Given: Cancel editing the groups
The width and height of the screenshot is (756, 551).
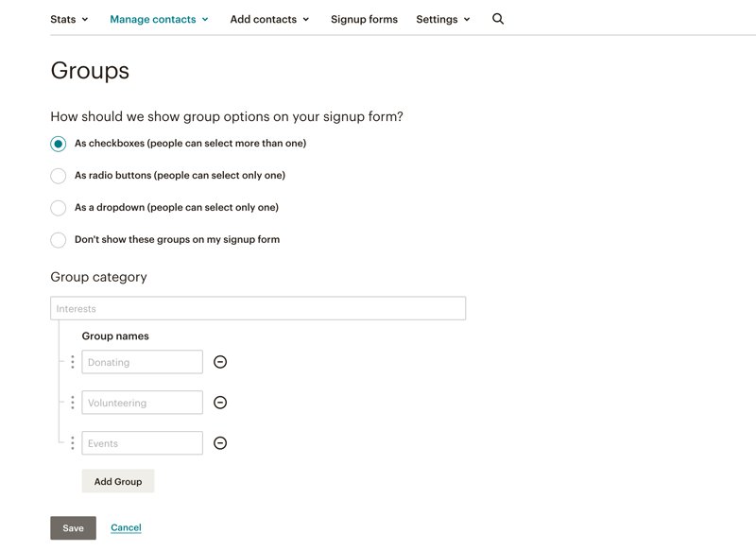Looking at the screenshot, I should point(126,528).
